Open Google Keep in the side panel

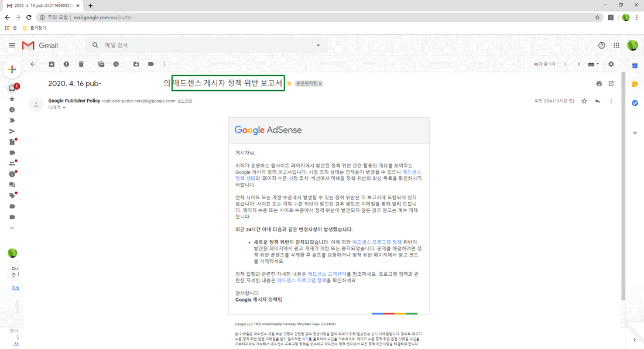click(x=635, y=84)
